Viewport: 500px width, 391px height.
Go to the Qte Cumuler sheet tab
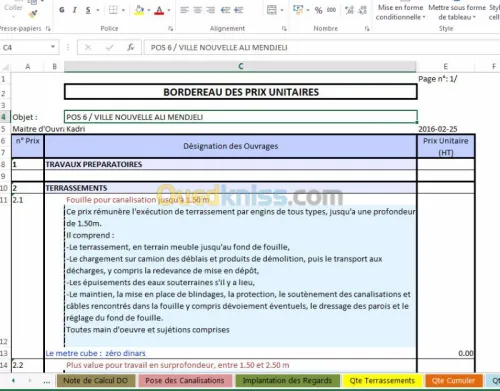click(453, 380)
